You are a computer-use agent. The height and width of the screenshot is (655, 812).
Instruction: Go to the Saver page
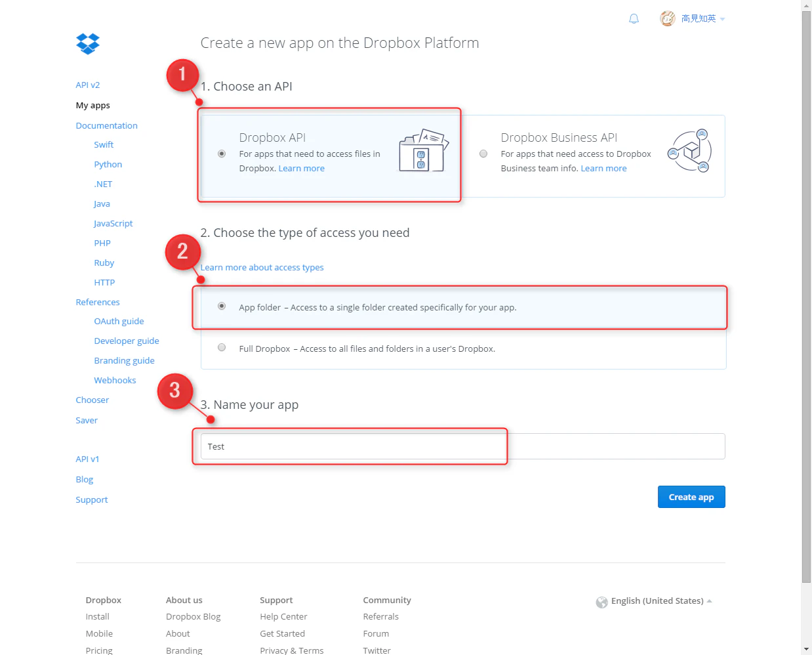(x=87, y=421)
